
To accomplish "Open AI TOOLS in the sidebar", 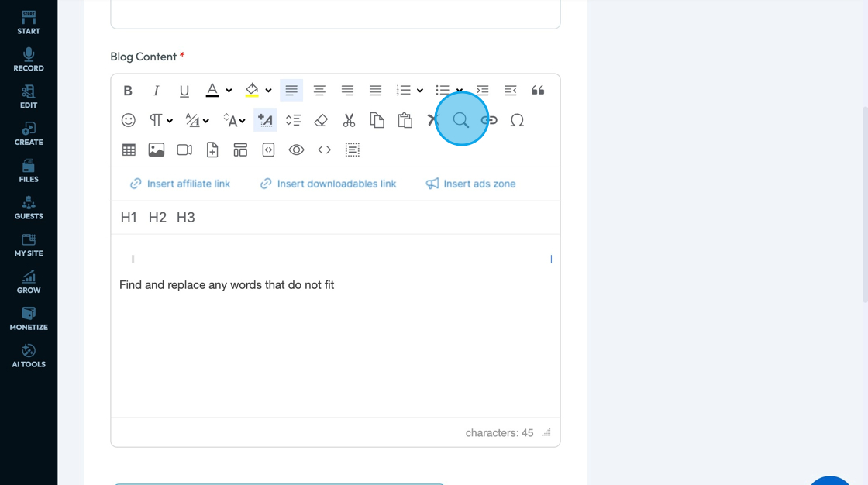I will pyautogui.click(x=29, y=356).
